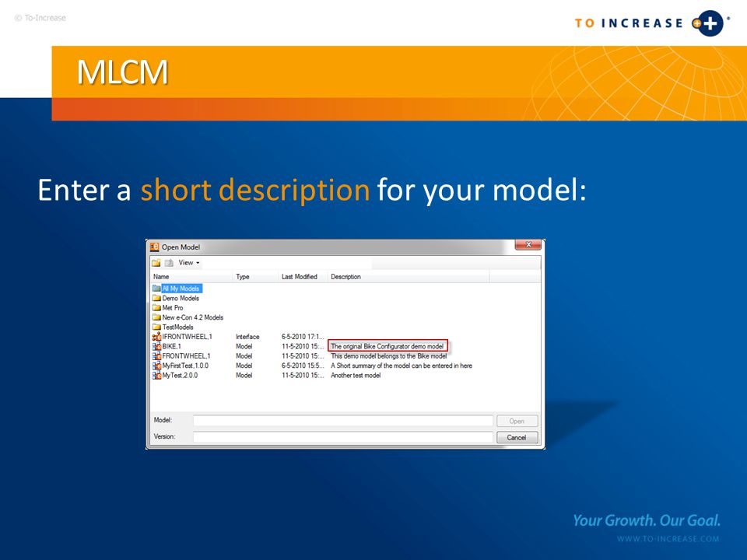Click the To Increase logo
The height and width of the screenshot is (560, 747).
(652, 23)
